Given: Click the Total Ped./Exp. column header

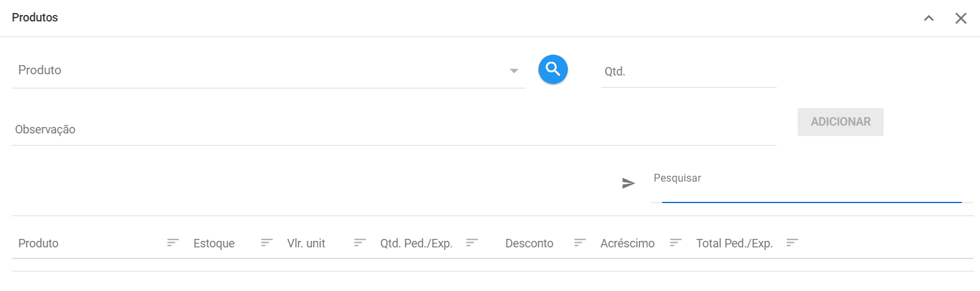Looking at the screenshot, I should point(735,243).
